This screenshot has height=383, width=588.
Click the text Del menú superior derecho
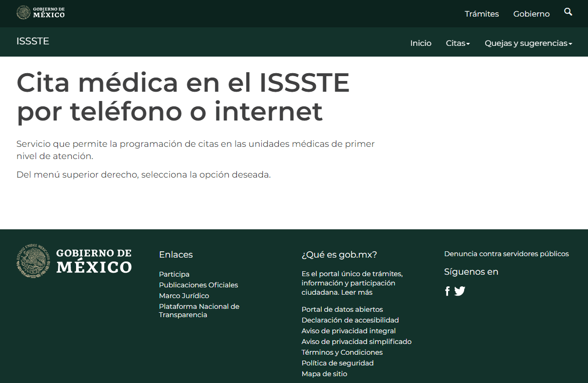(x=143, y=175)
